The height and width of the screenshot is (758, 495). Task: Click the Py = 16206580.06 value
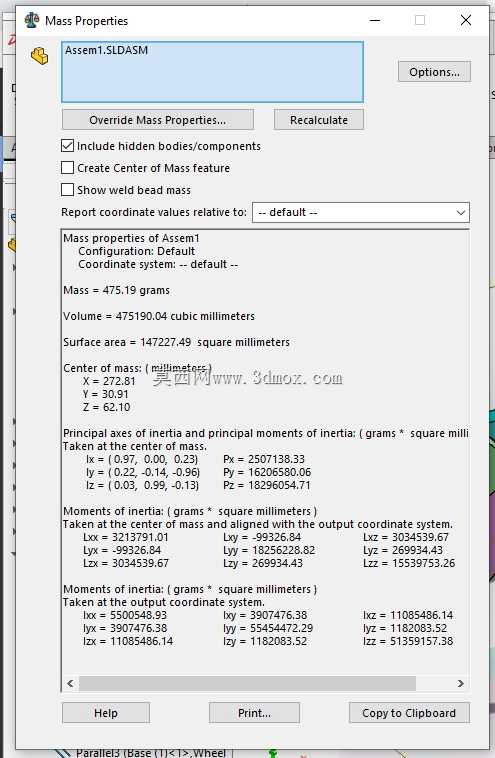tap(267, 472)
